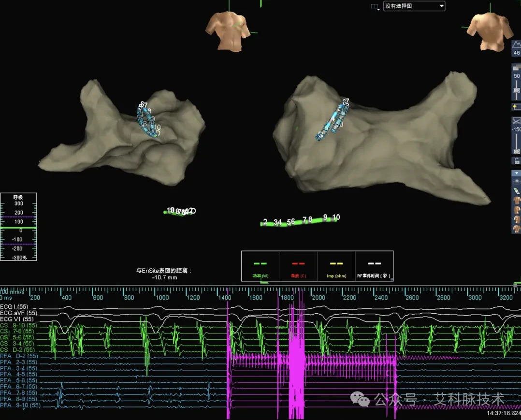Collapse the view presets panel arrow
The image size is (521, 420).
pos(516,174)
